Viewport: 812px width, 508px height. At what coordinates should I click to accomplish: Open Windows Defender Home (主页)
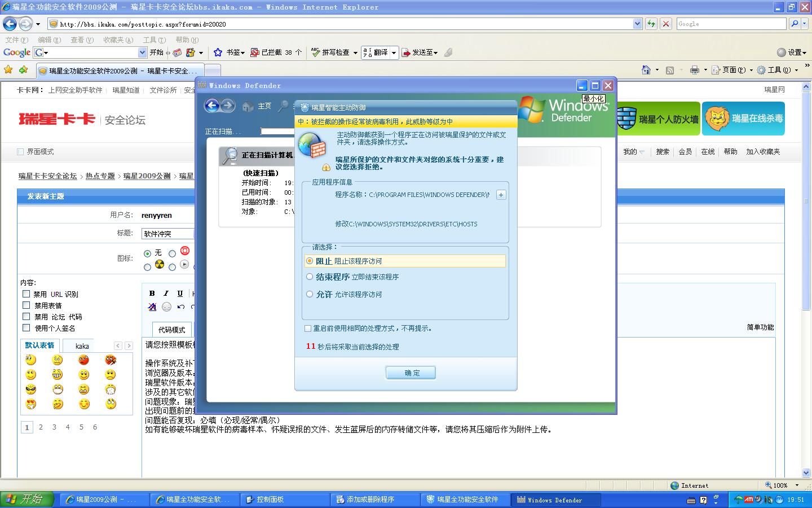(257, 106)
